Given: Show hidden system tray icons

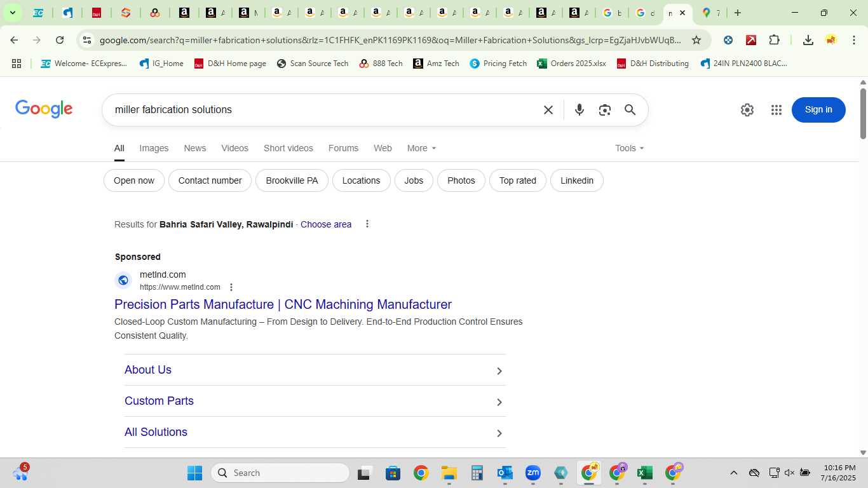Looking at the screenshot, I should 733,473.
